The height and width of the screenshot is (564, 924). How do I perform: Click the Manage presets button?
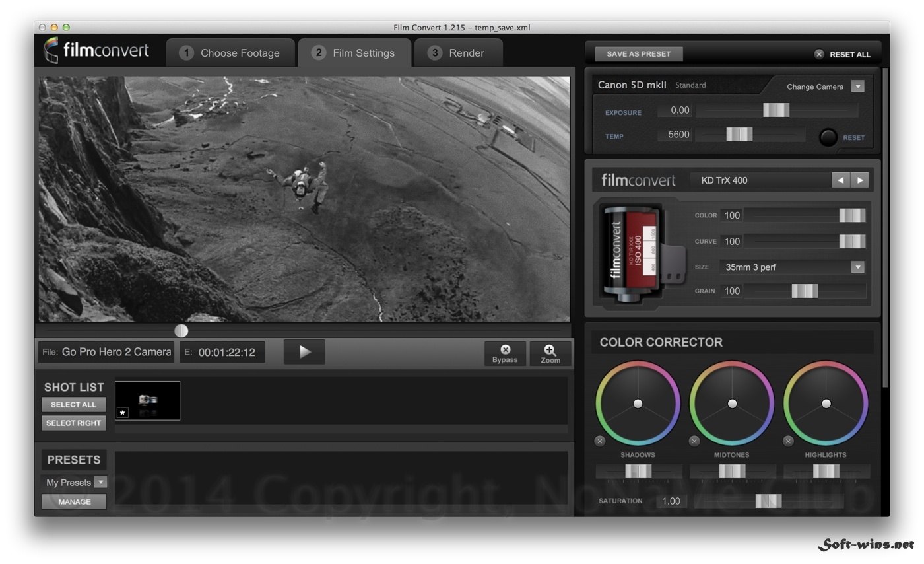point(74,502)
